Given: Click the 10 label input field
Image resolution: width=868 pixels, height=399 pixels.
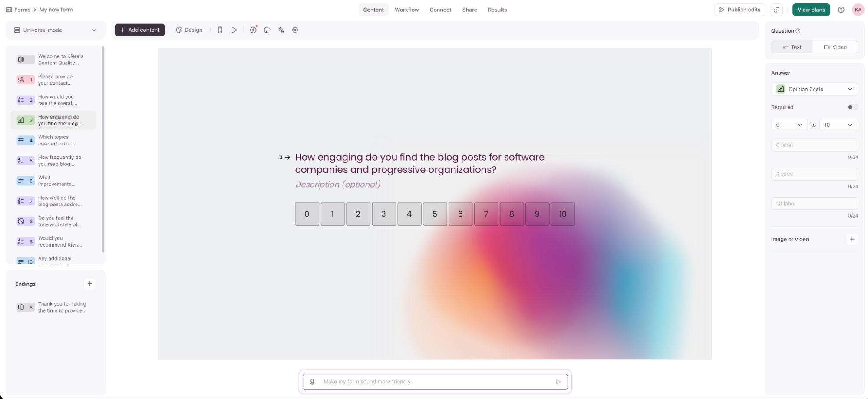Looking at the screenshot, I should 815,203.
